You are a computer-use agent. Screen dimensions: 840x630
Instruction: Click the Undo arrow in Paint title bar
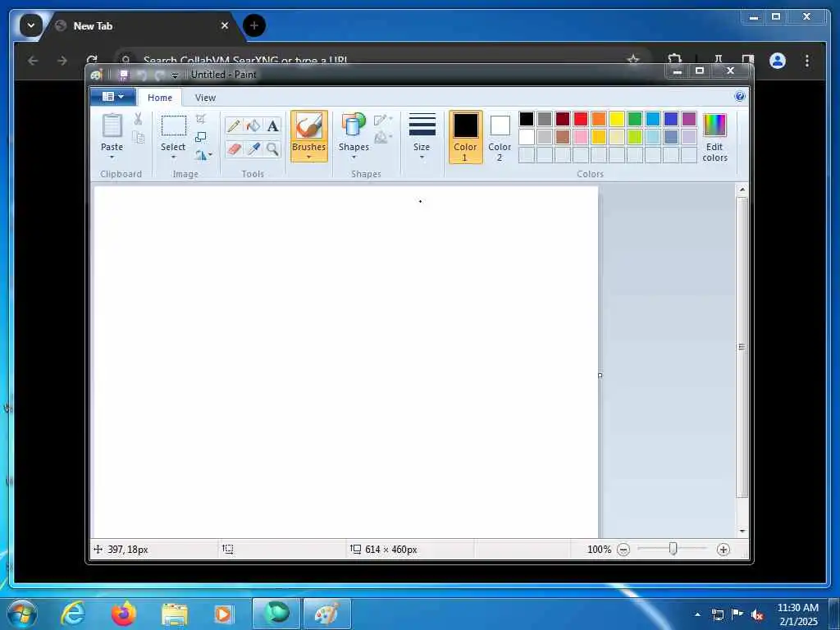point(142,75)
